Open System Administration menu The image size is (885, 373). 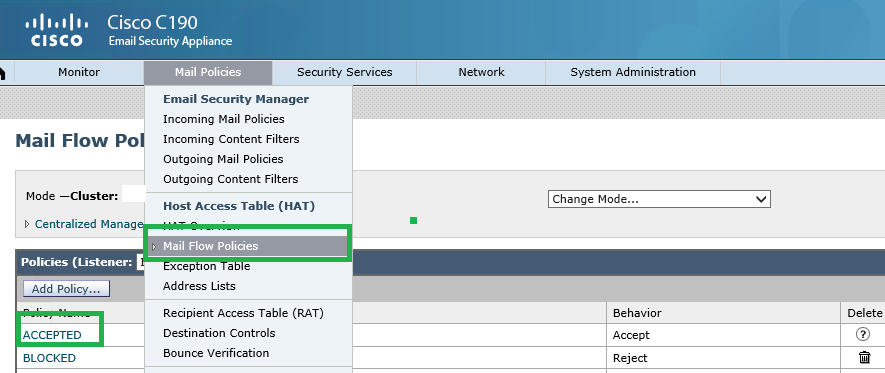[633, 72]
